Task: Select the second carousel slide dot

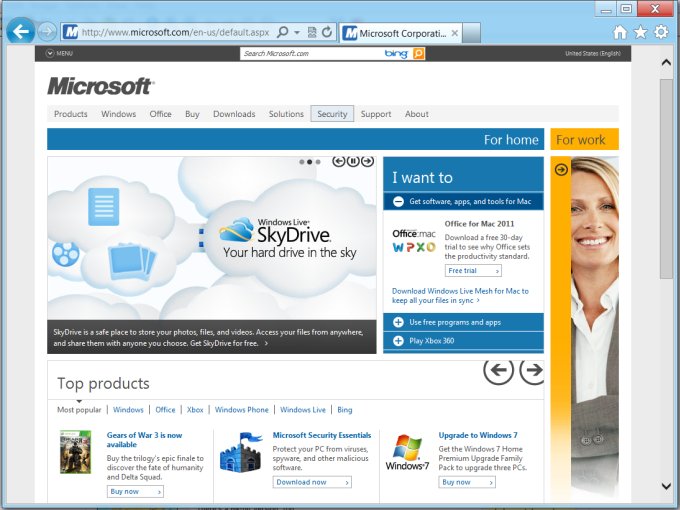Action: (310, 162)
